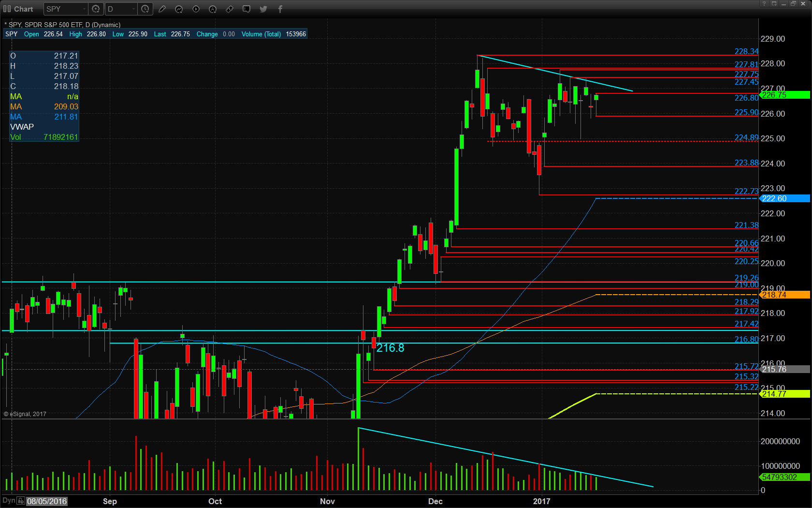Click the High 226.80 quote field
This screenshot has height=508, width=812.
pos(87,34)
